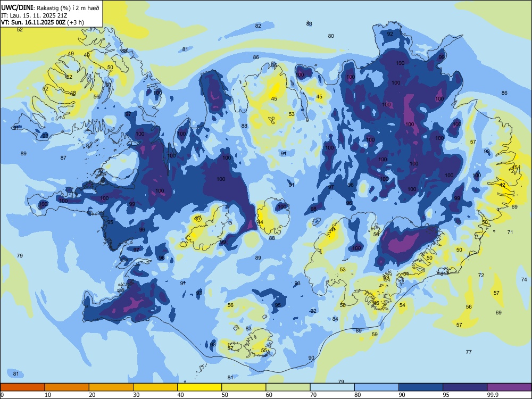The width and height of the screenshot is (532, 399).
Task: Click the bright yellow 40–50 legend swatch
Action: point(199,387)
